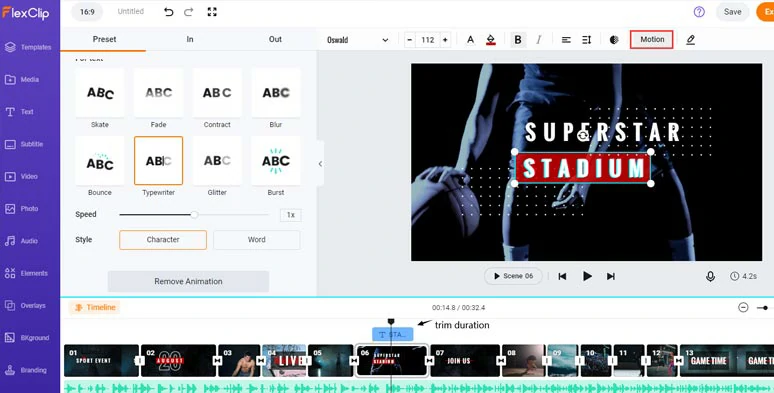
Task: Open the line spacing options
Action: coord(586,40)
